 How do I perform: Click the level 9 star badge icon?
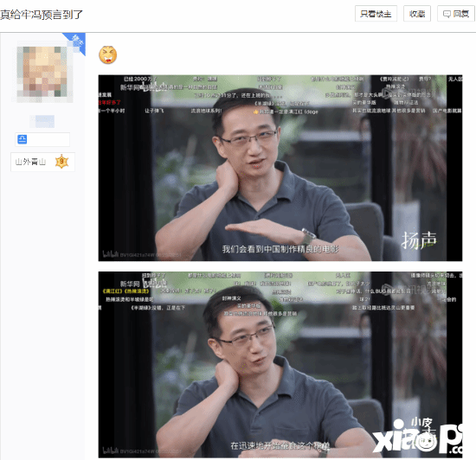(x=62, y=162)
